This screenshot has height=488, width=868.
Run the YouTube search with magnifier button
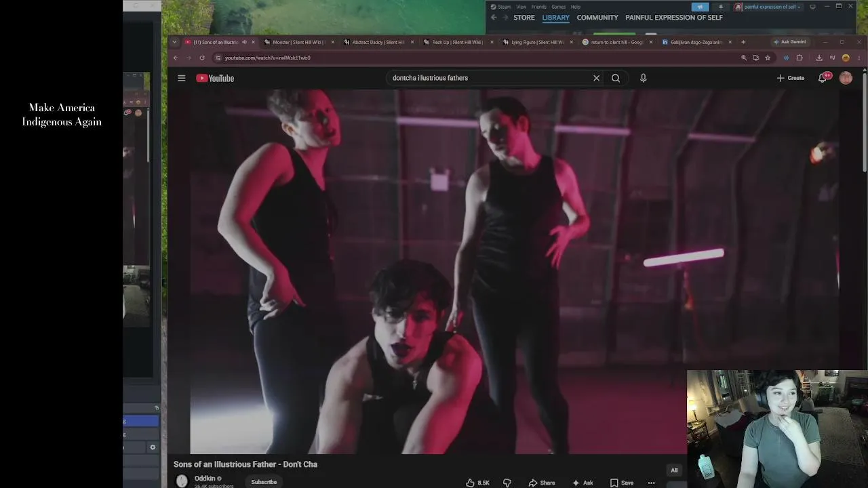[616, 78]
